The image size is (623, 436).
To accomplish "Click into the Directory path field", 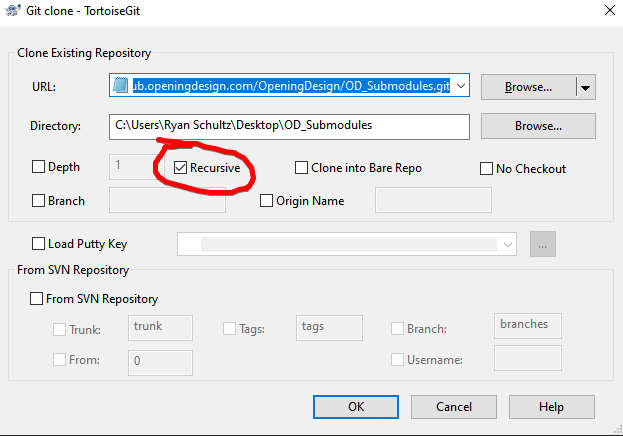I will (290, 127).
